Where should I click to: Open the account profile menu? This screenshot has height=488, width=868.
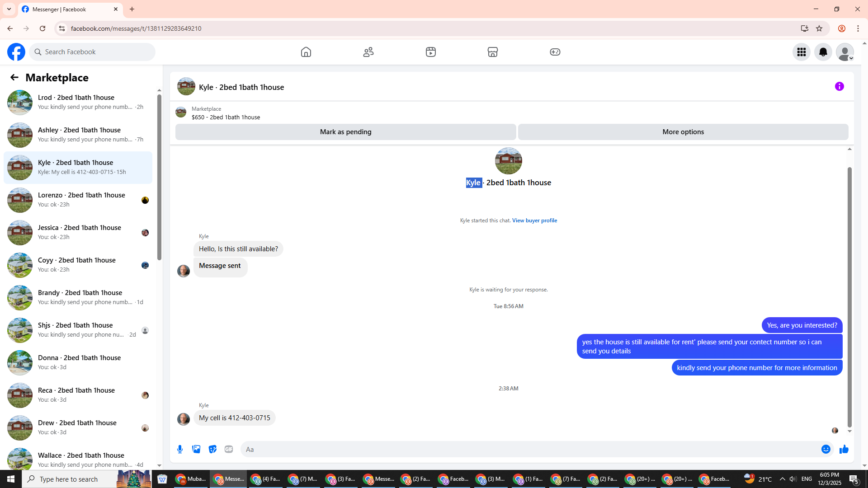tap(845, 52)
